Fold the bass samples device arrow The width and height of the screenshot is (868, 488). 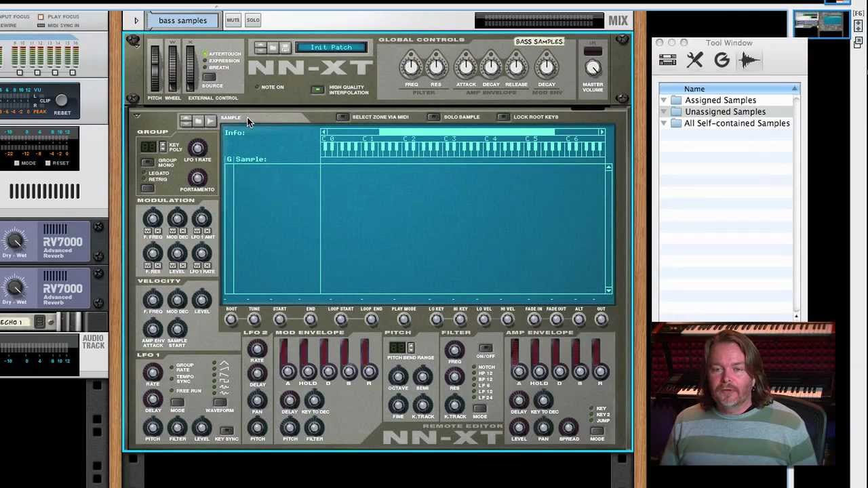(136, 21)
